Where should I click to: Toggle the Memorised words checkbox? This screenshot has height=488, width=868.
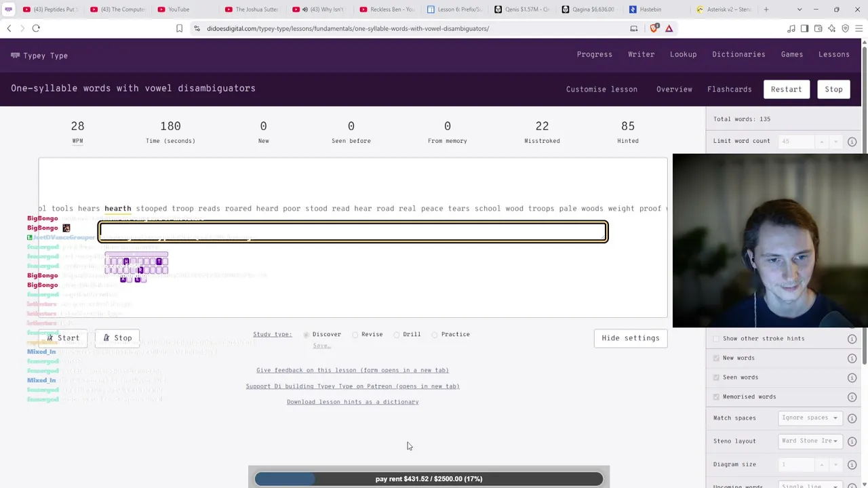pos(717,396)
